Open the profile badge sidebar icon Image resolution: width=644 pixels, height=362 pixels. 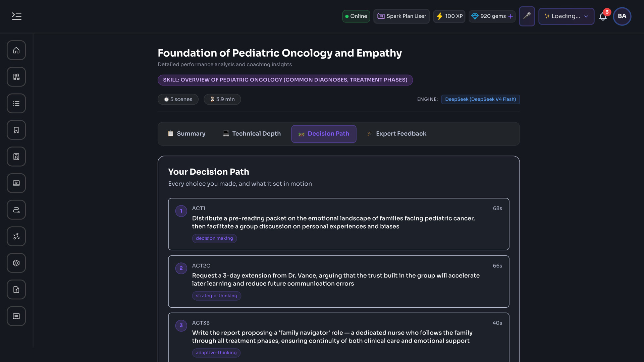point(16,157)
